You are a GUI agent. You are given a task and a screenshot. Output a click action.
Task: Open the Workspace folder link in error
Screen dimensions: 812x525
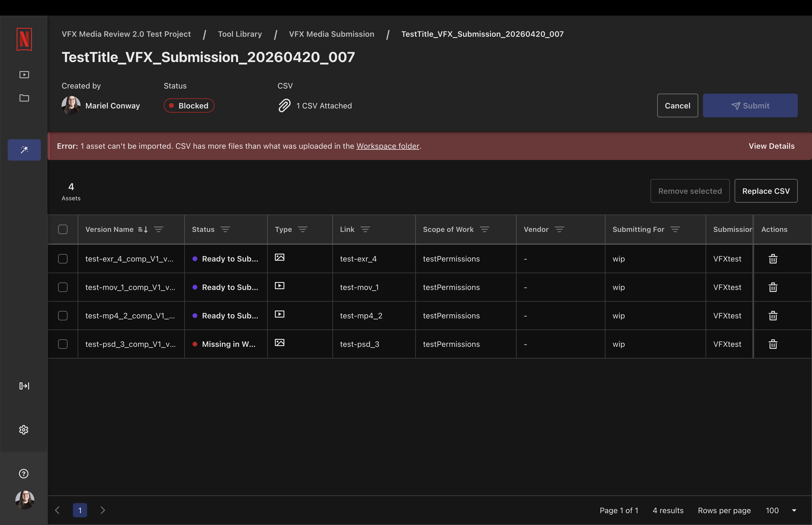point(387,146)
